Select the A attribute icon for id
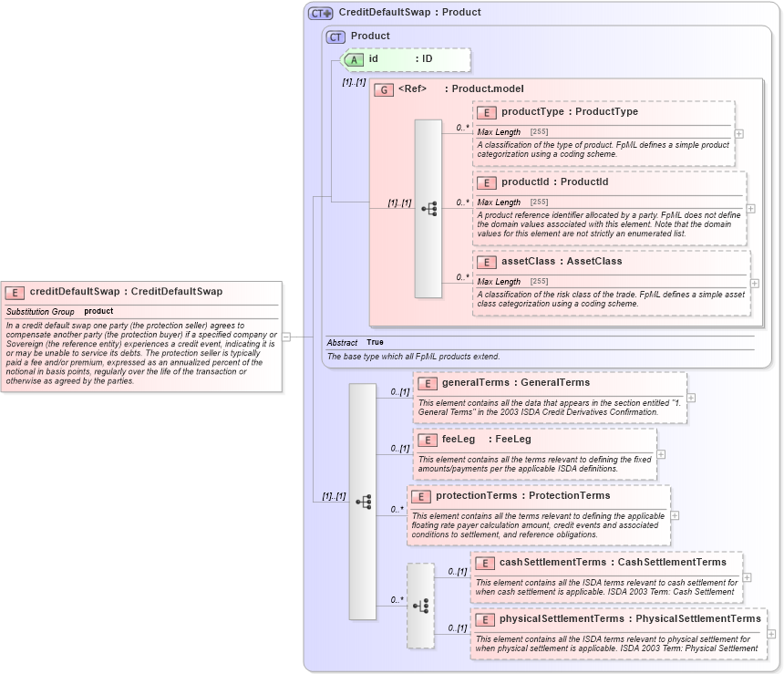This screenshot has width=784, height=674. pos(354,60)
